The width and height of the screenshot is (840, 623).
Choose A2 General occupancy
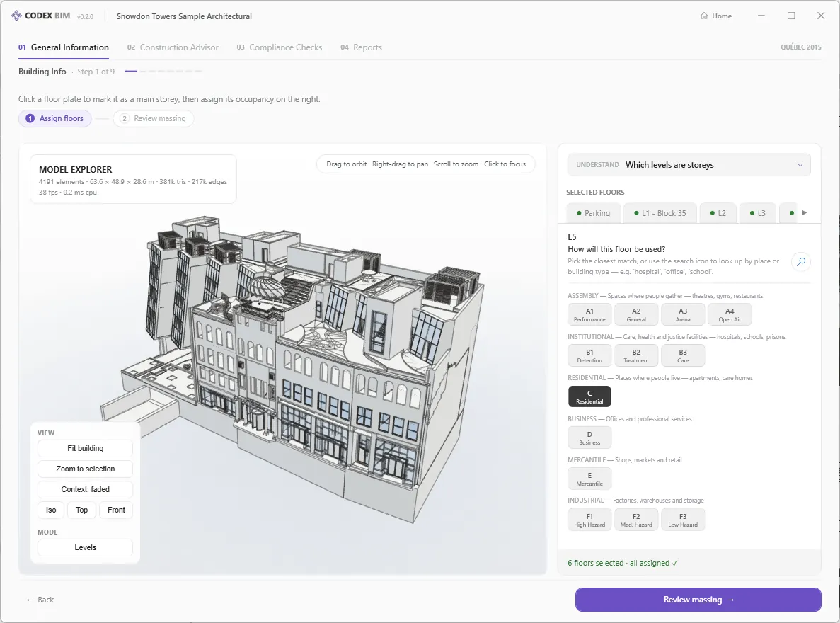tap(636, 315)
